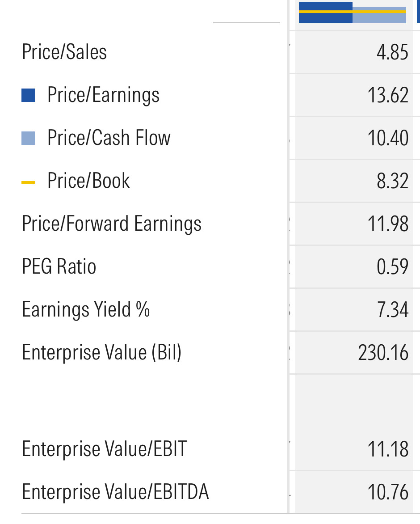This screenshot has width=420, height=524.
Task: Click the Price/Book label
Action: coord(88,181)
